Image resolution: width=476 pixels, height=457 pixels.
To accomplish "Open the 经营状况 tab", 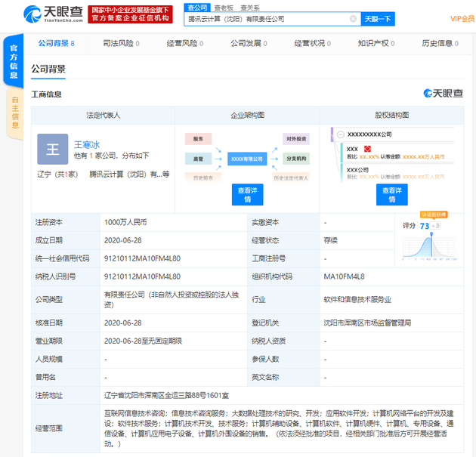I will 312,43.
